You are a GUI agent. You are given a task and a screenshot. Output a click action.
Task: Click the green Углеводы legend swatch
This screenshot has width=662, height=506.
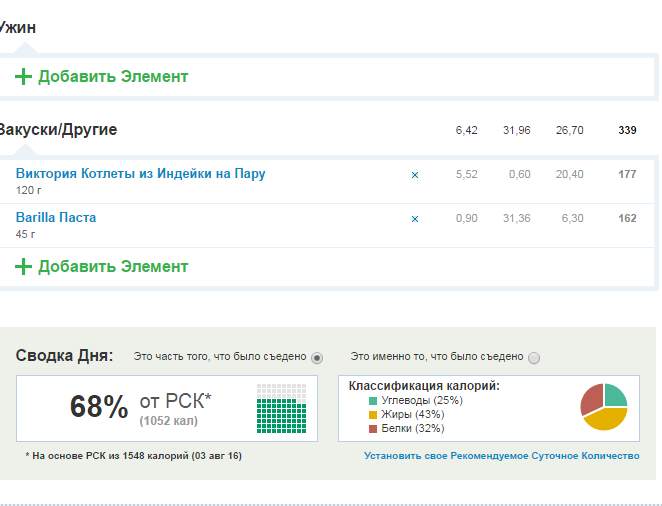(373, 401)
